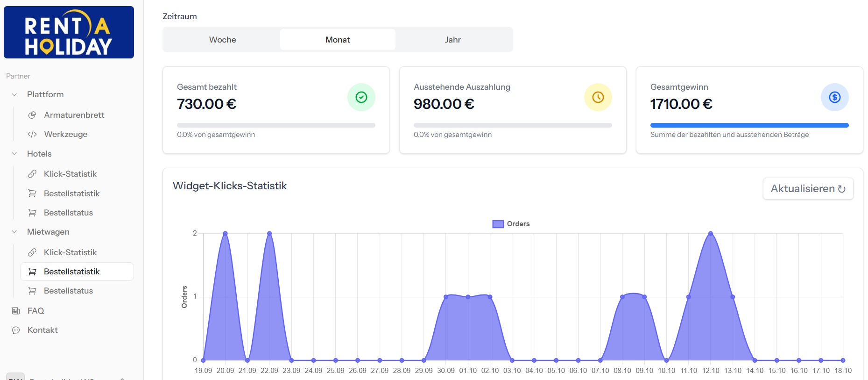Screen dimensions: 868x380
Task: Click the Hotels Klick-Statistik link icon
Action: 32,174
